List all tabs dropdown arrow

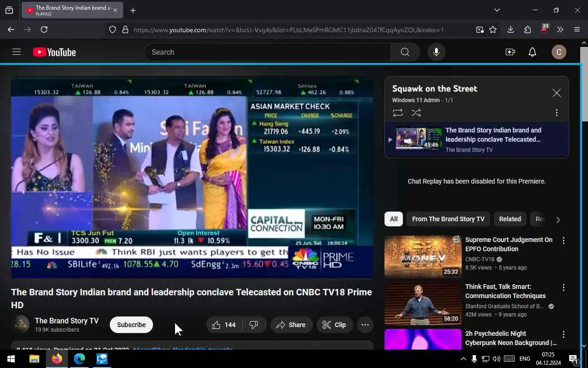coord(497,10)
